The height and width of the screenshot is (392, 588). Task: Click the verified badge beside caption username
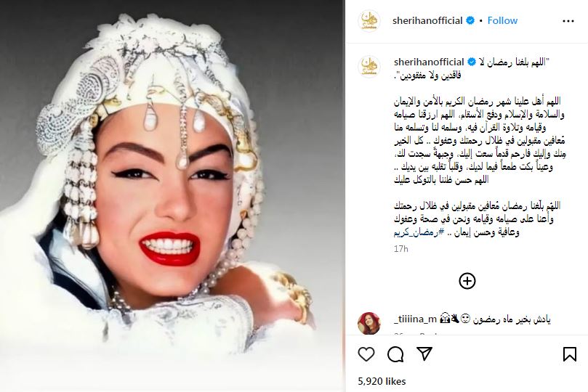[x=472, y=62]
